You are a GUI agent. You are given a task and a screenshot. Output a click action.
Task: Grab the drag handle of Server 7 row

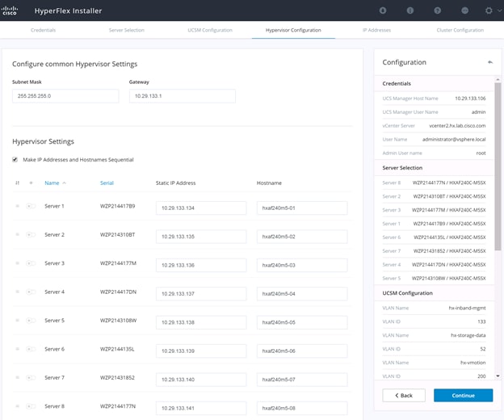coord(17,377)
